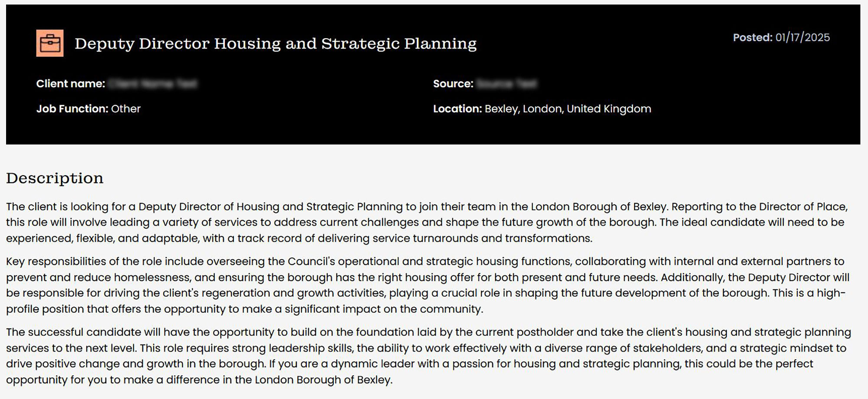This screenshot has height=399, width=868.
Task: Click the posted date 01/17/2025
Action: [802, 37]
